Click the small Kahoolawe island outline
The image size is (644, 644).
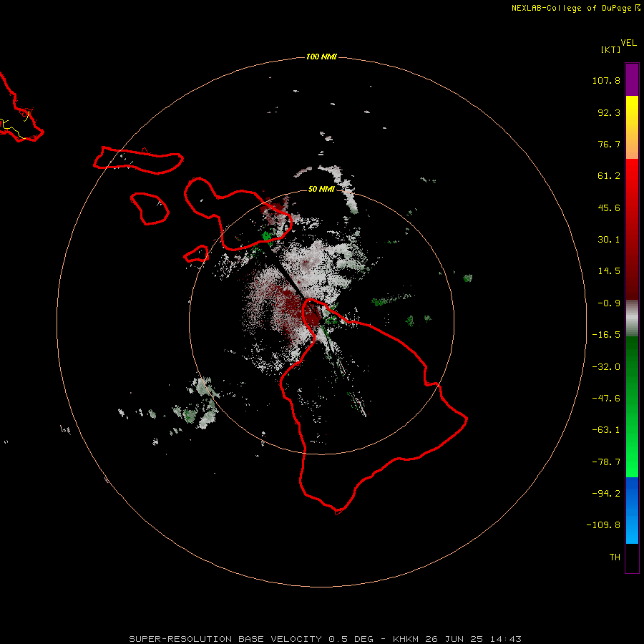point(196,254)
